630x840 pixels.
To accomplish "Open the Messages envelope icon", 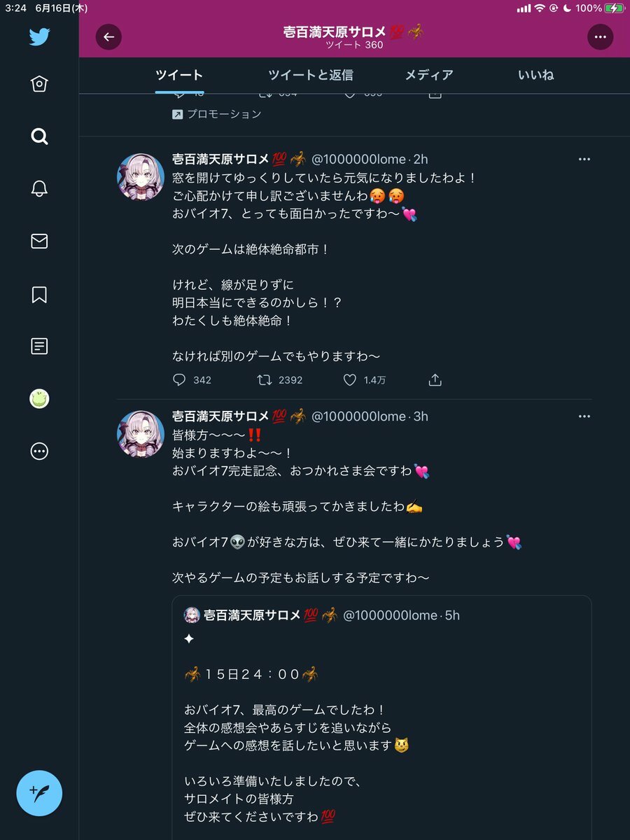I will point(39,241).
